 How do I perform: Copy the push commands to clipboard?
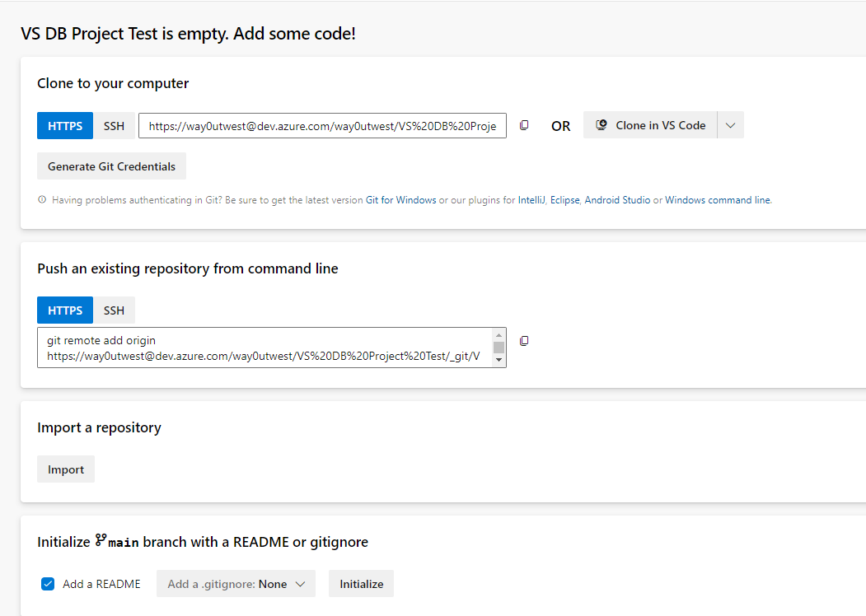(524, 340)
